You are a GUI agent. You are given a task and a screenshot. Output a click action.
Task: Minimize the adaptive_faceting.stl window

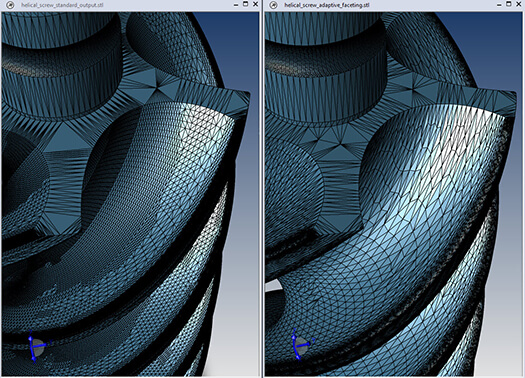[x=499, y=5]
